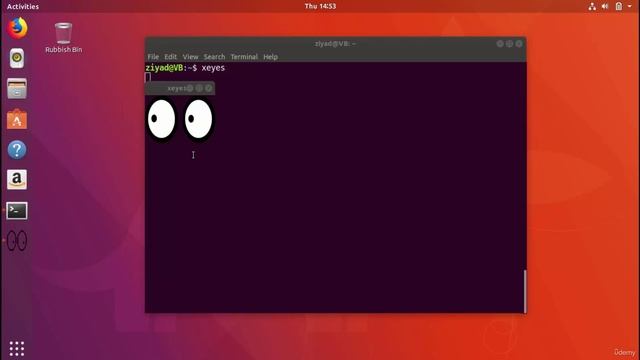Open the Terminal menu in menu bar
The image size is (640, 360).
(244, 57)
